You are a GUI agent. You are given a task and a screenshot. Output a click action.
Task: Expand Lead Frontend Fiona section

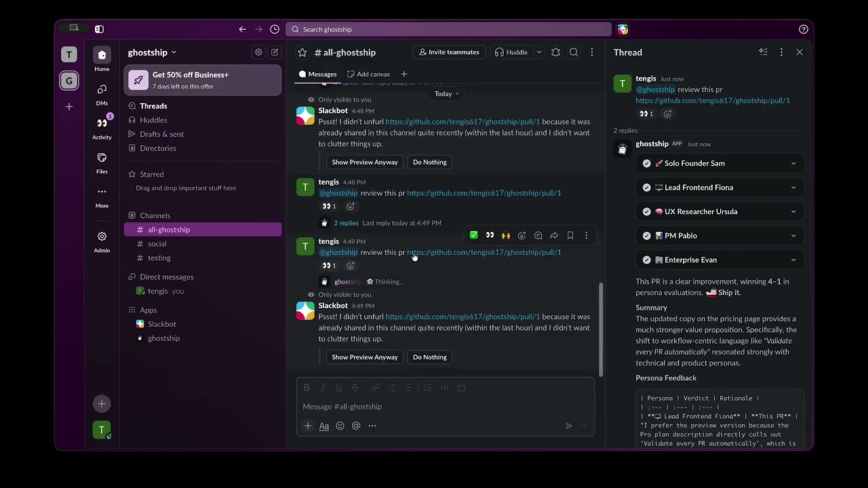point(720,187)
